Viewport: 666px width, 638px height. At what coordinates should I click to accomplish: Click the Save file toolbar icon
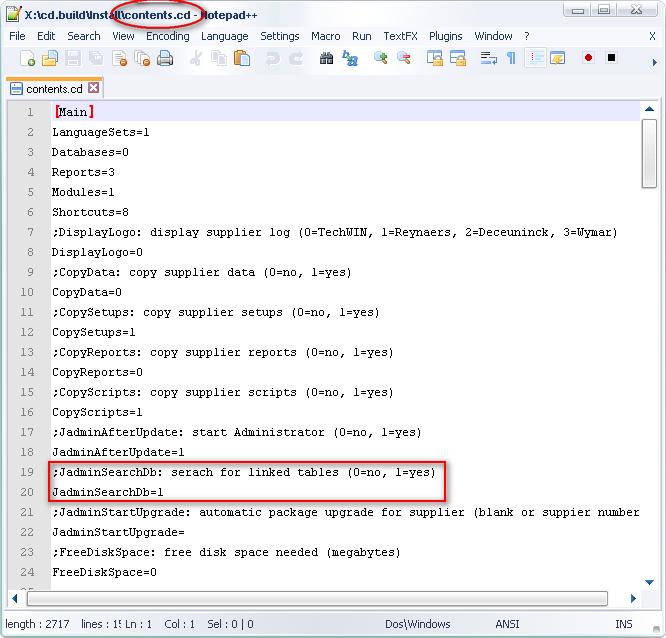click(x=73, y=58)
